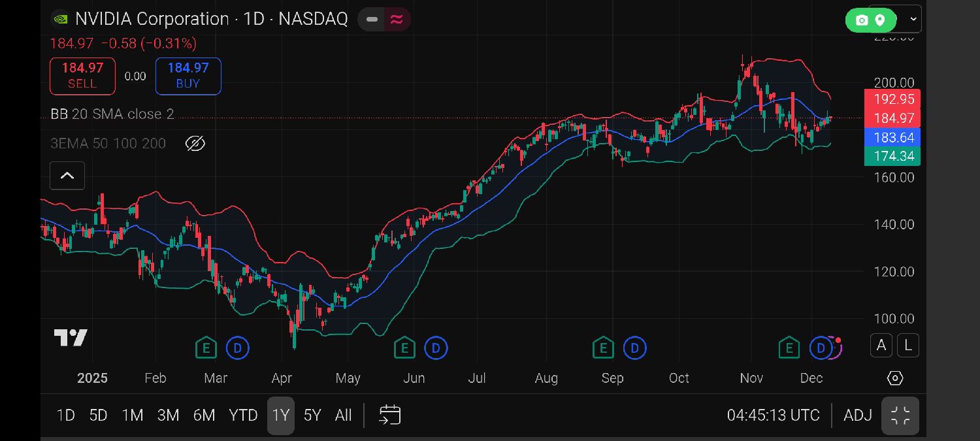Open the go-to-date calendar icon
The image size is (980, 441).
[389, 416]
